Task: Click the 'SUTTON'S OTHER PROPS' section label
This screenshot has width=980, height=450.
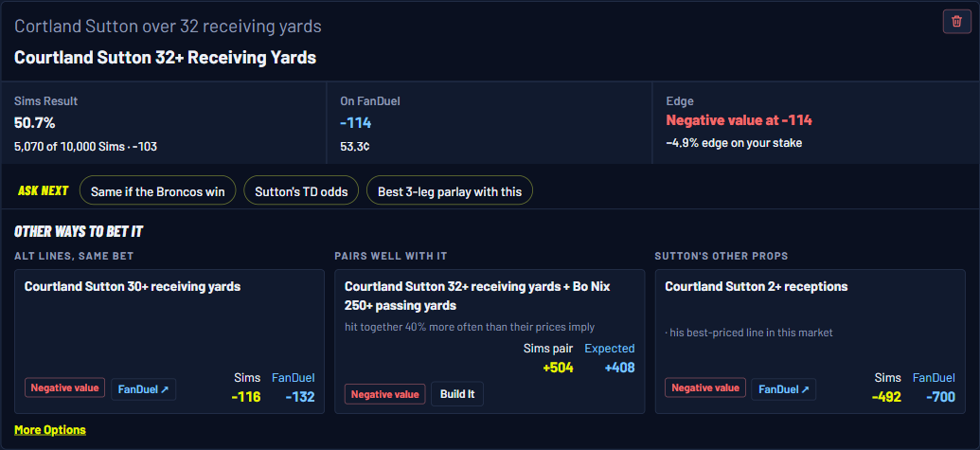Action: 722,256
